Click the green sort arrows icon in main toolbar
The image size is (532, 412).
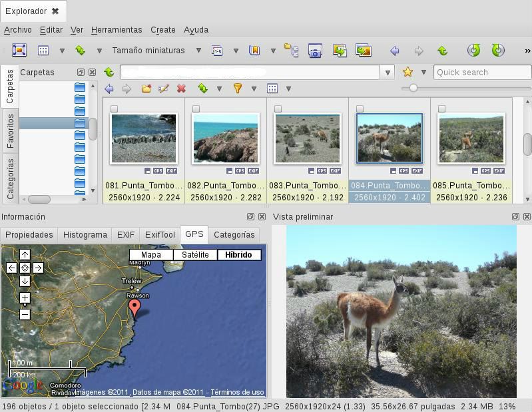click(x=80, y=51)
